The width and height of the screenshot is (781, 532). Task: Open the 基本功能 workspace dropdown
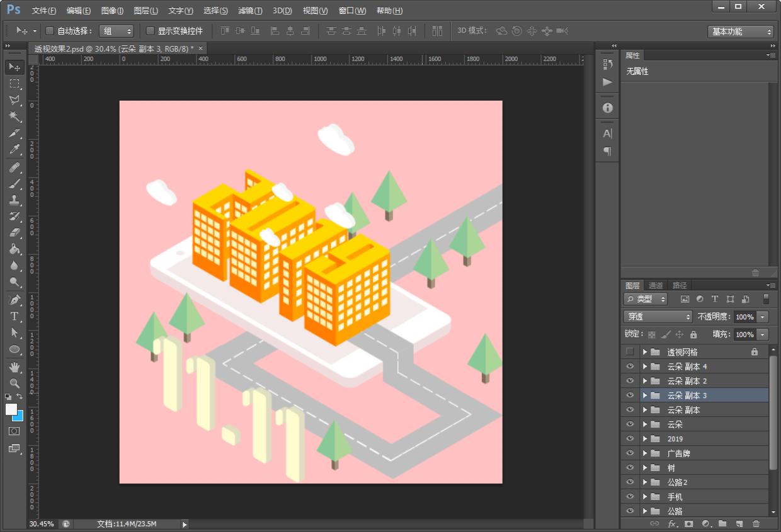[x=740, y=31]
